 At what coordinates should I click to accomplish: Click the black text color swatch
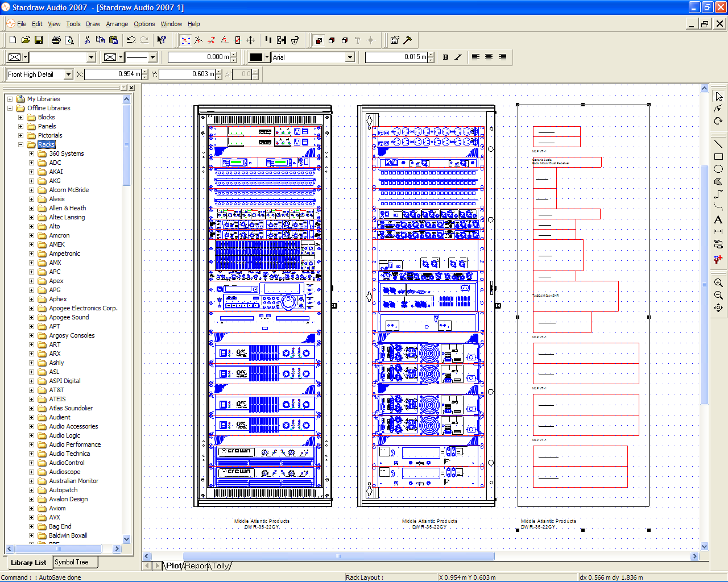click(x=257, y=57)
